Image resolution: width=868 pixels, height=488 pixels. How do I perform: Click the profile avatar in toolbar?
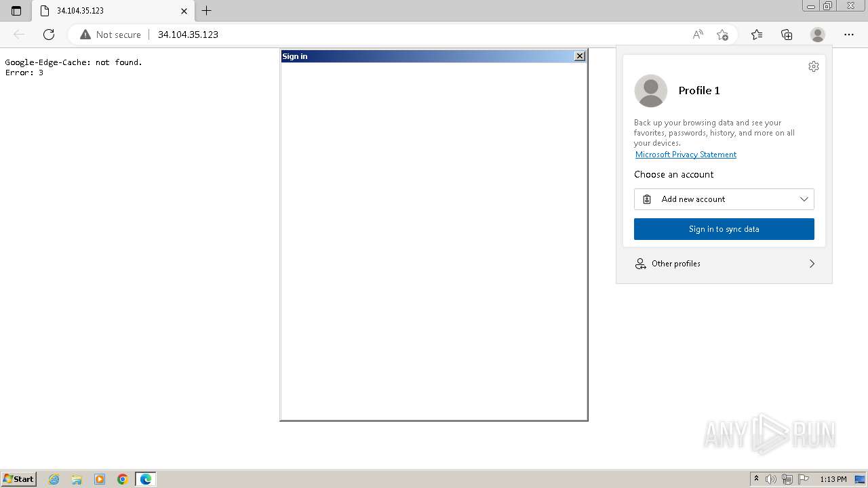tap(818, 35)
